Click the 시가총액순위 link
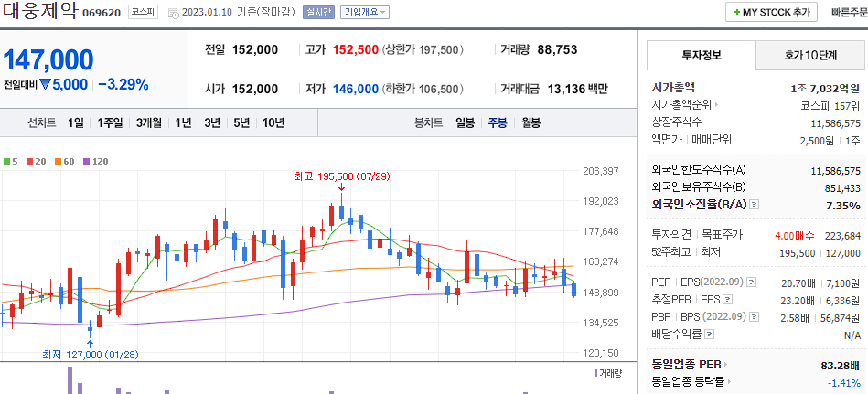Viewport: 868px width, 394px height. click(681, 104)
